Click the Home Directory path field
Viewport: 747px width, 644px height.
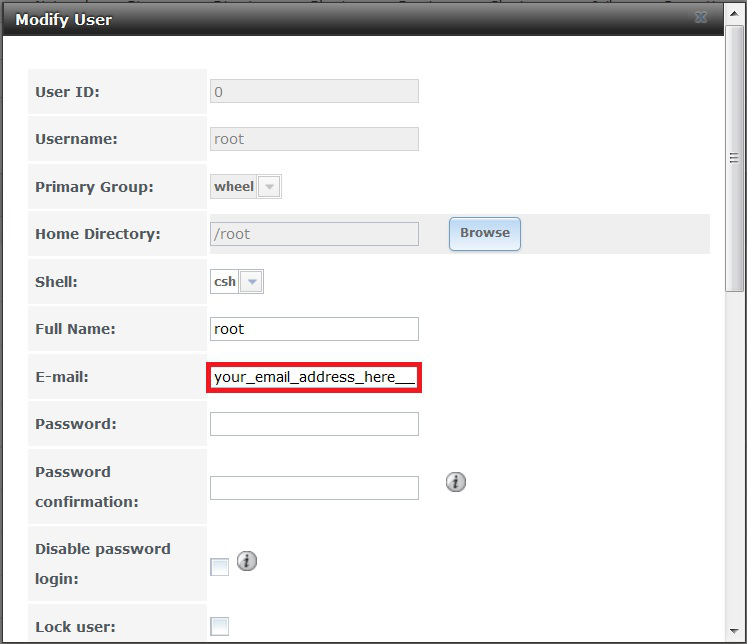pos(314,234)
